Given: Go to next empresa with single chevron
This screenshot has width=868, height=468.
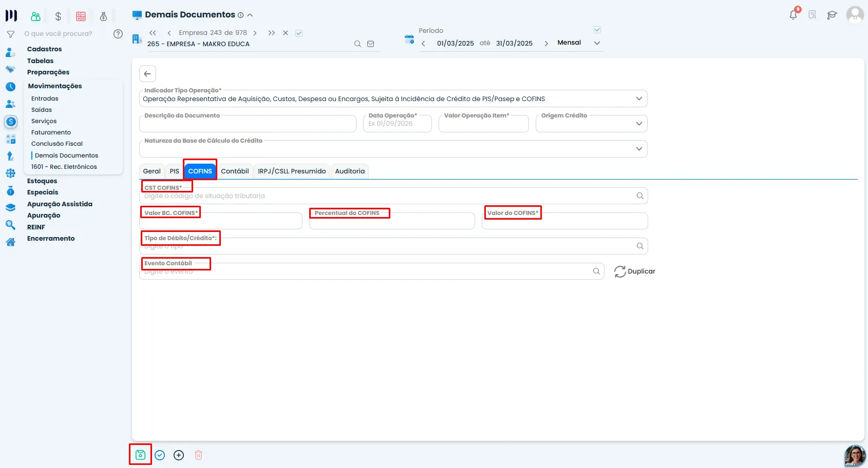Looking at the screenshot, I should coord(255,33).
